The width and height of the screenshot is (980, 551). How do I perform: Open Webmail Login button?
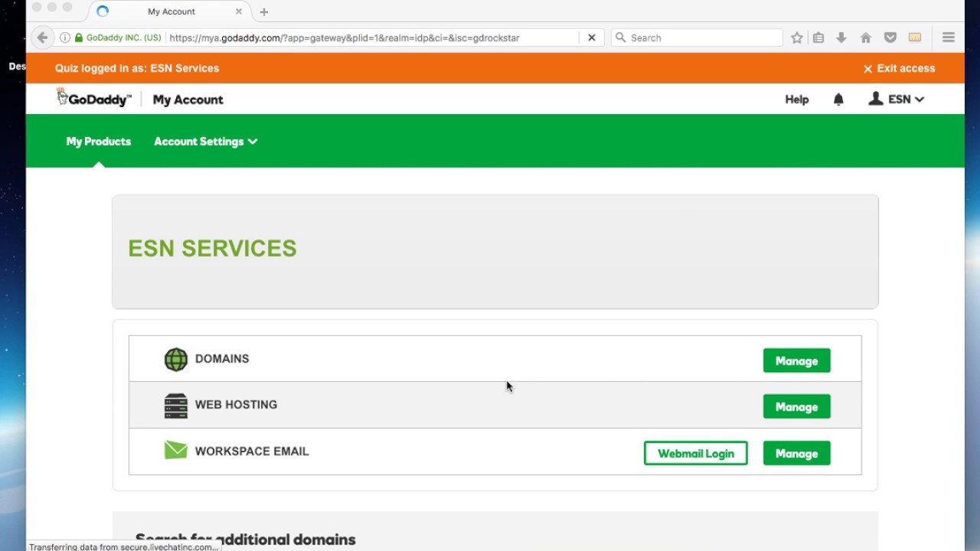point(696,454)
